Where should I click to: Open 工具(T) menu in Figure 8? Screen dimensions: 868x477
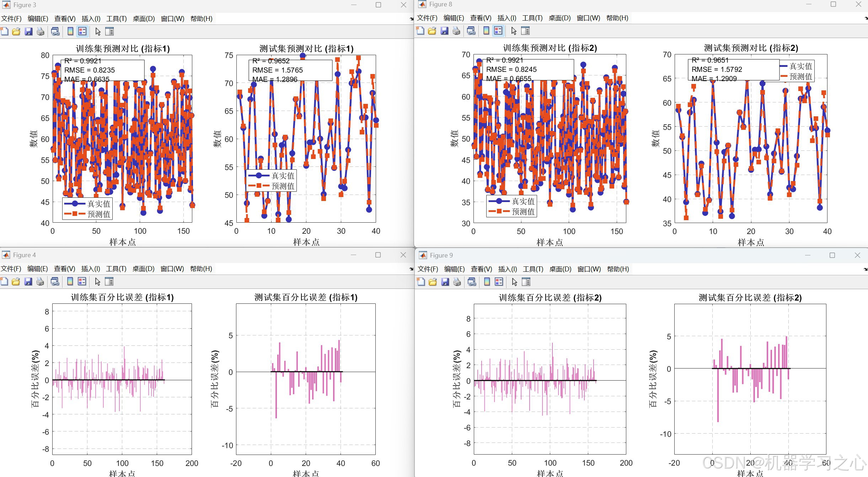(532, 18)
